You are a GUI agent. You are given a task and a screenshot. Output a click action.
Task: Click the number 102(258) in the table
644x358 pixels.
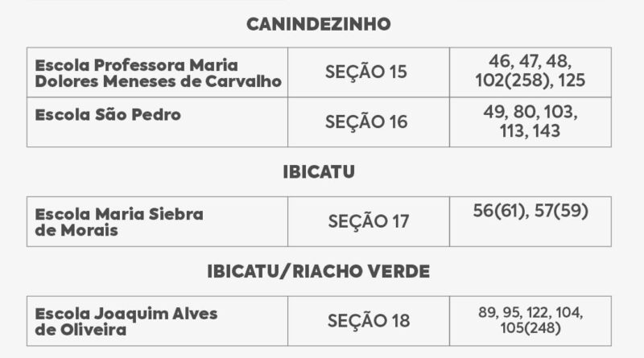coord(516,81)
